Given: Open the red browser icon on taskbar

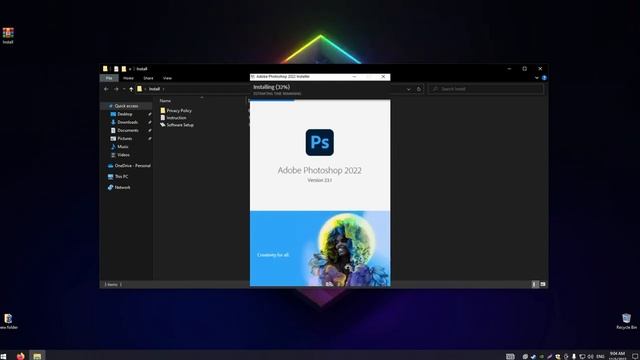Looking at the screenshot, I should pos(20,356).
